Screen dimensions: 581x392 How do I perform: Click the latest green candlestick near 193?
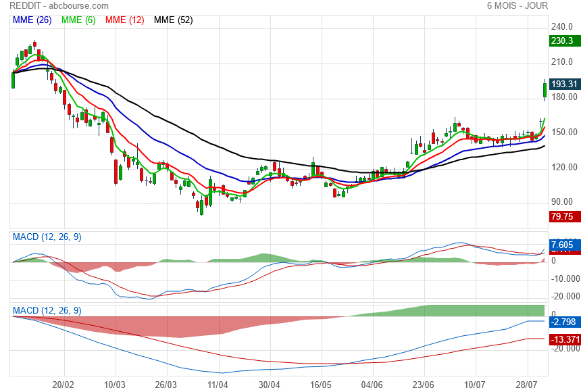(x=545, y=90)
